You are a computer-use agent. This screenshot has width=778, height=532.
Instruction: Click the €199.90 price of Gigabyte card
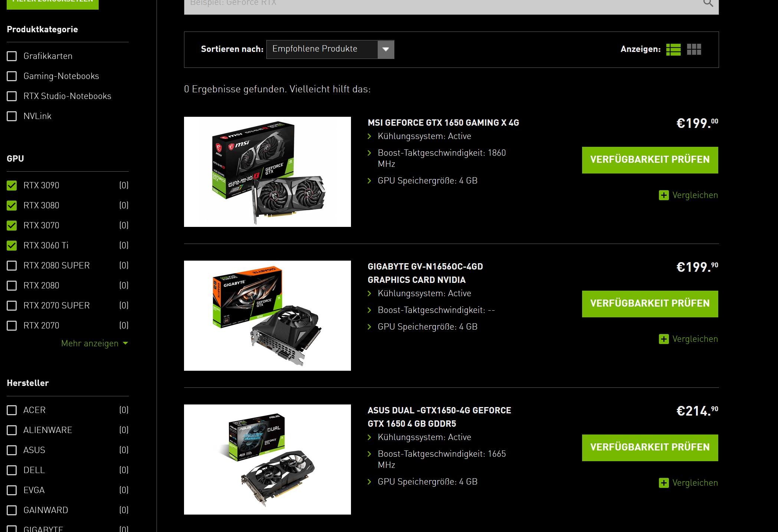(x=697, y=267)
